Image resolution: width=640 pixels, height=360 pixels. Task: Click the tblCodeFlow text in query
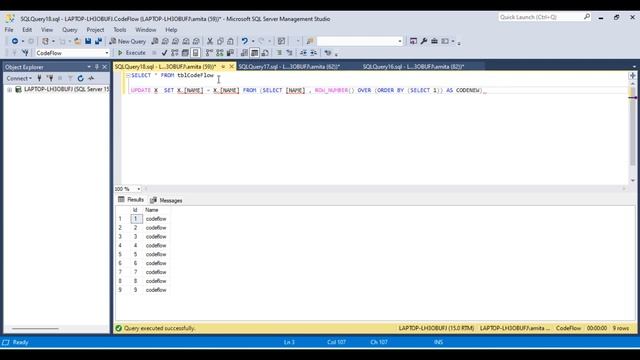pos(195,76)
